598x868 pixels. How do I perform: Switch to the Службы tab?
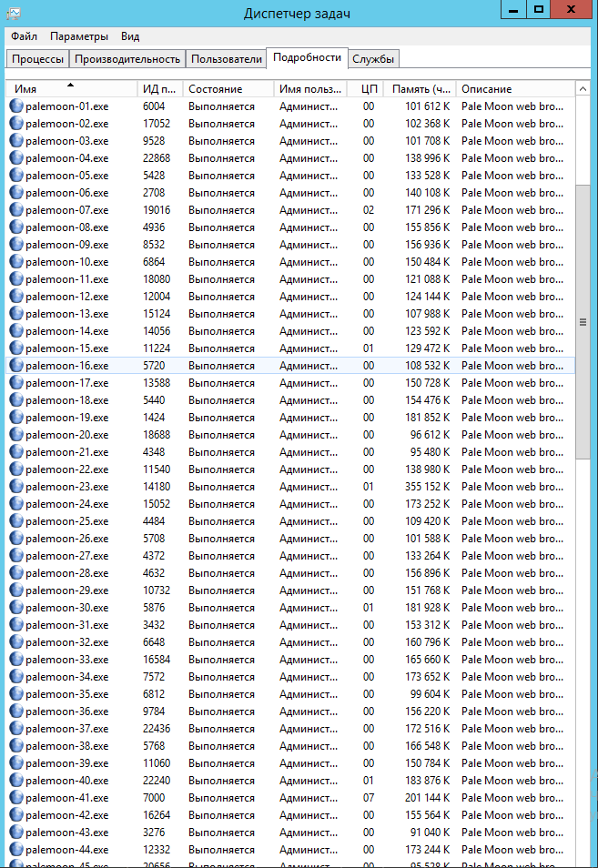(373, 58)
